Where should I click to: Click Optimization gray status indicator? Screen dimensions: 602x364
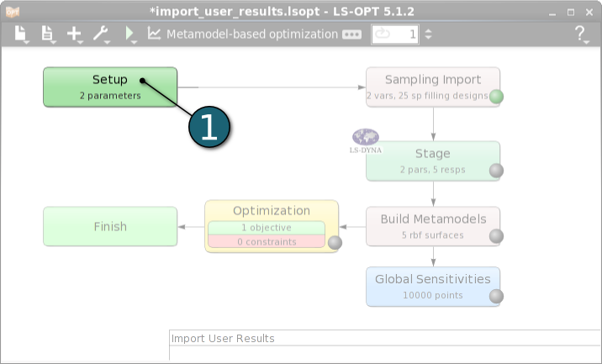335,243
